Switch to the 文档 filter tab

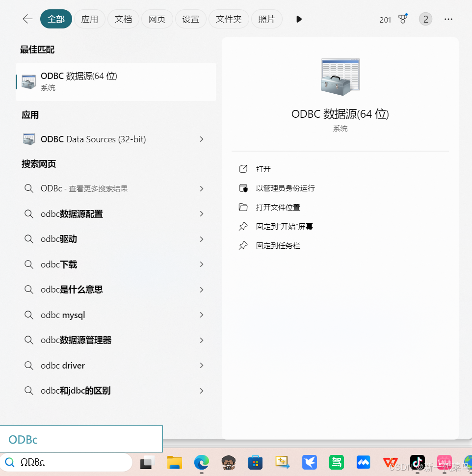tap(123, 19)
